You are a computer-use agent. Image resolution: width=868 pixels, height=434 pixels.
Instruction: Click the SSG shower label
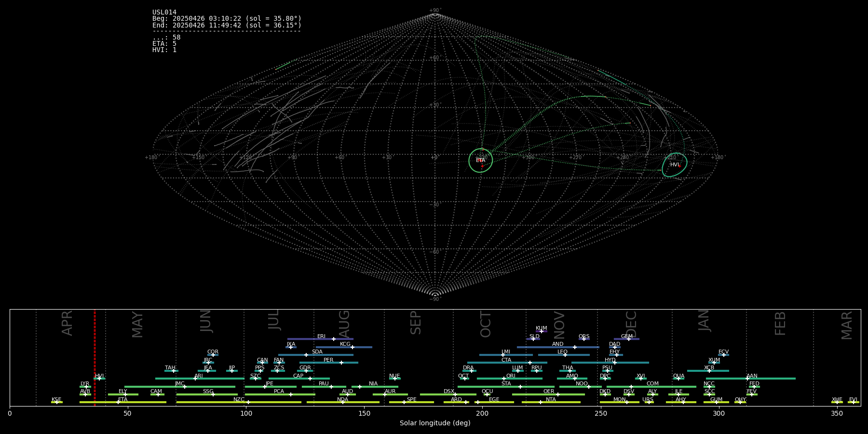208,392
